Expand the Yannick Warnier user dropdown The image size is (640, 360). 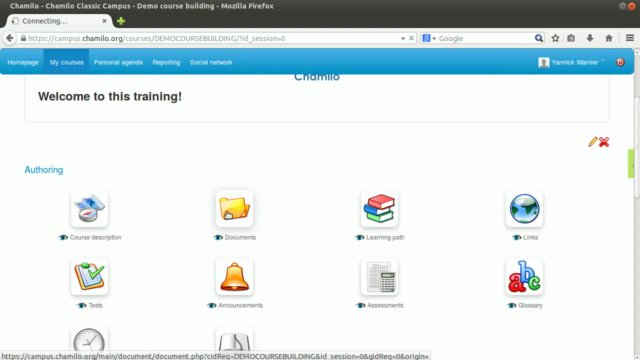pyautogui.click(x=603, y=61)
